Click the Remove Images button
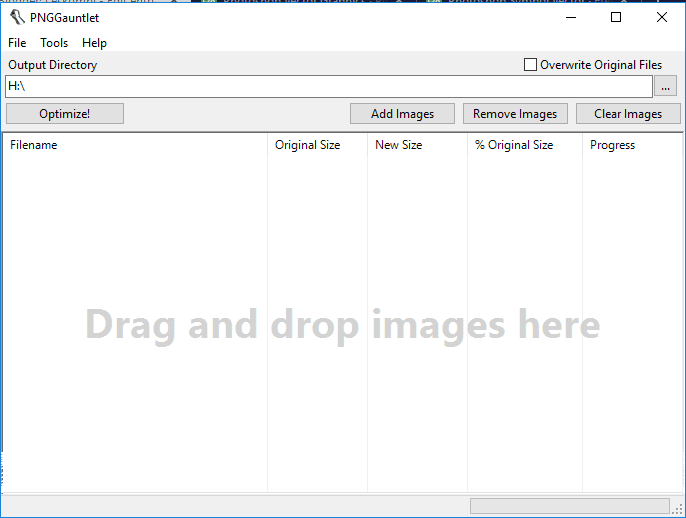 click(x=515, y=114)
